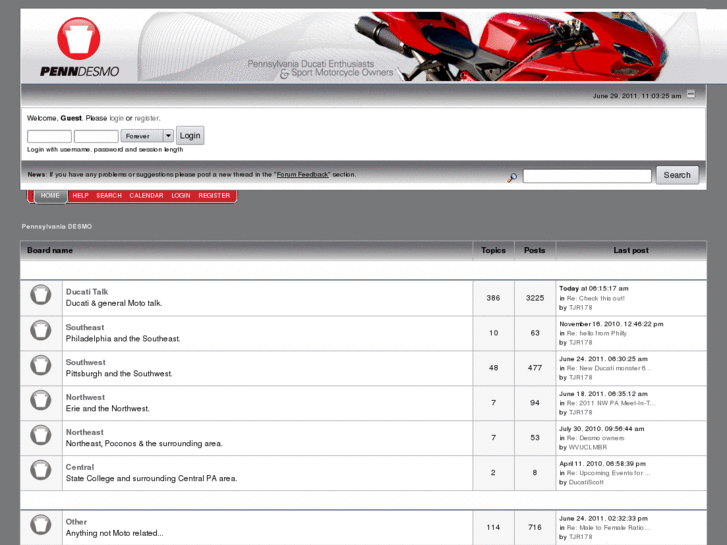Click the forum search text field
This screenshot has width=727, height=545.
click(587, 176)
